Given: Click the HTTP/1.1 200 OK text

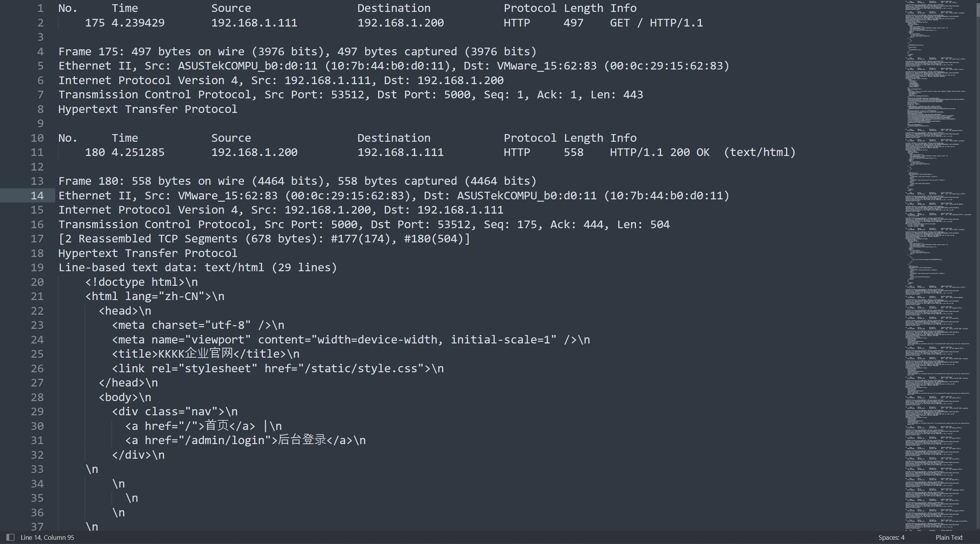Looking at the screenshot, I should 659,152.
